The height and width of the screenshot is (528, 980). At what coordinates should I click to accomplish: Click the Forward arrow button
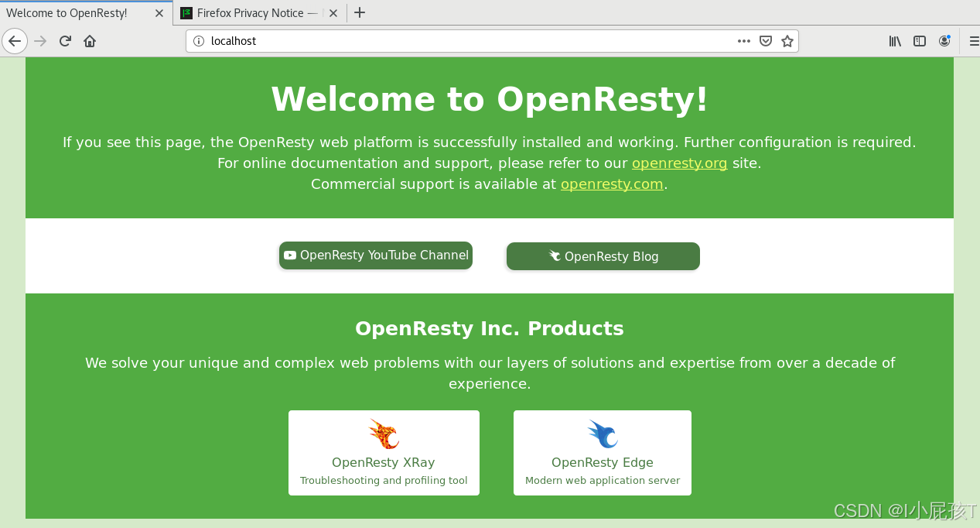[x=41, y=41]
